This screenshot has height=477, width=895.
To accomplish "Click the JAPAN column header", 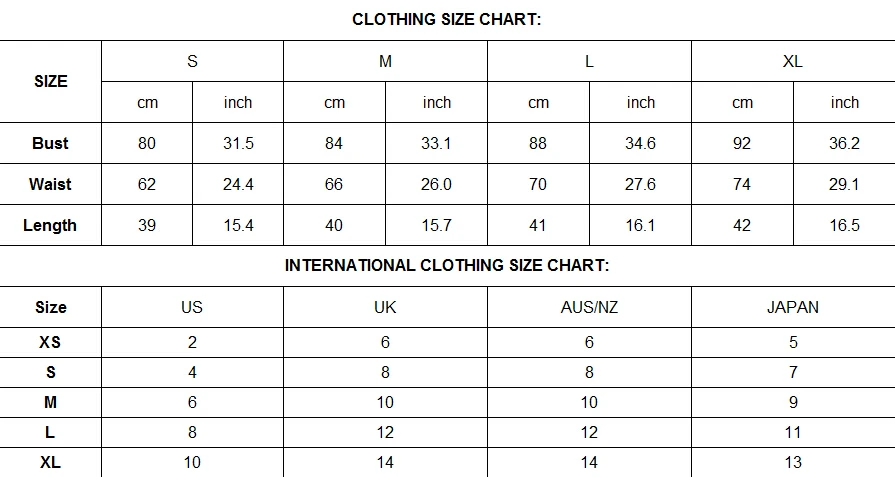I will coord(792,307).
